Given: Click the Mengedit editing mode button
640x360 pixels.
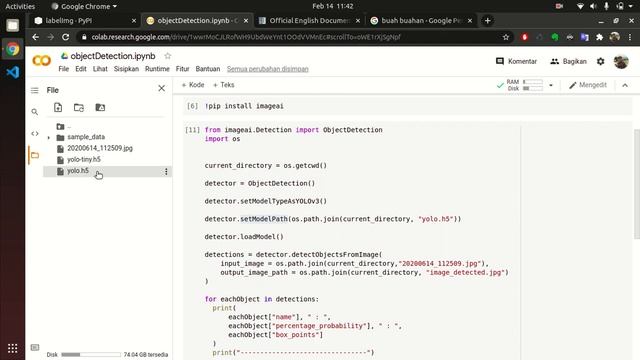Looking at the screenshot, I should point(588,85).
